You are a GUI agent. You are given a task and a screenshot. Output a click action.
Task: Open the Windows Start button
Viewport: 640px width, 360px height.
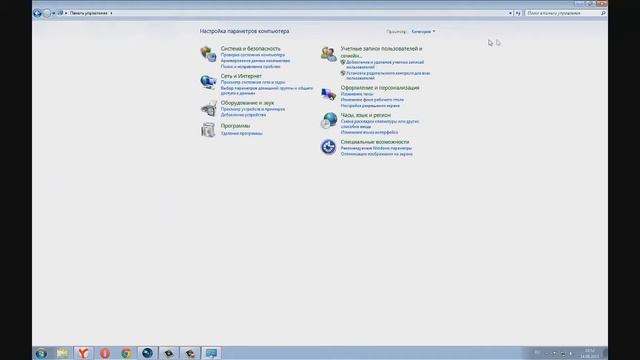pyautogui.click(x=41, y=353)
